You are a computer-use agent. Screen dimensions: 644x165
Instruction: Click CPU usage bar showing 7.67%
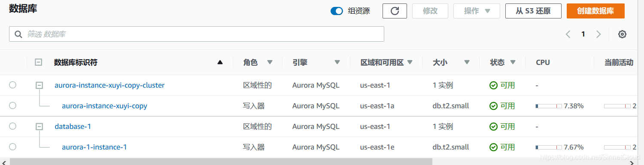[549, 147]
